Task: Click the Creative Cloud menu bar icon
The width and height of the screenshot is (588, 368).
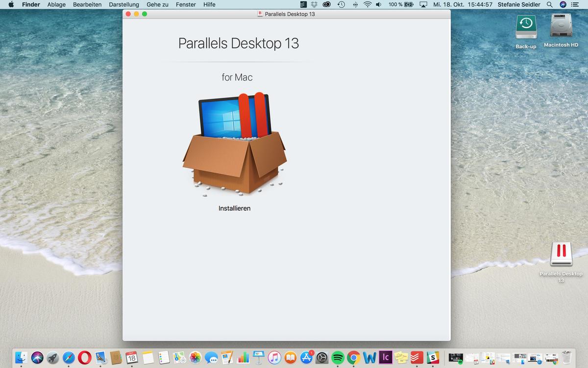Action: point(327,4)
